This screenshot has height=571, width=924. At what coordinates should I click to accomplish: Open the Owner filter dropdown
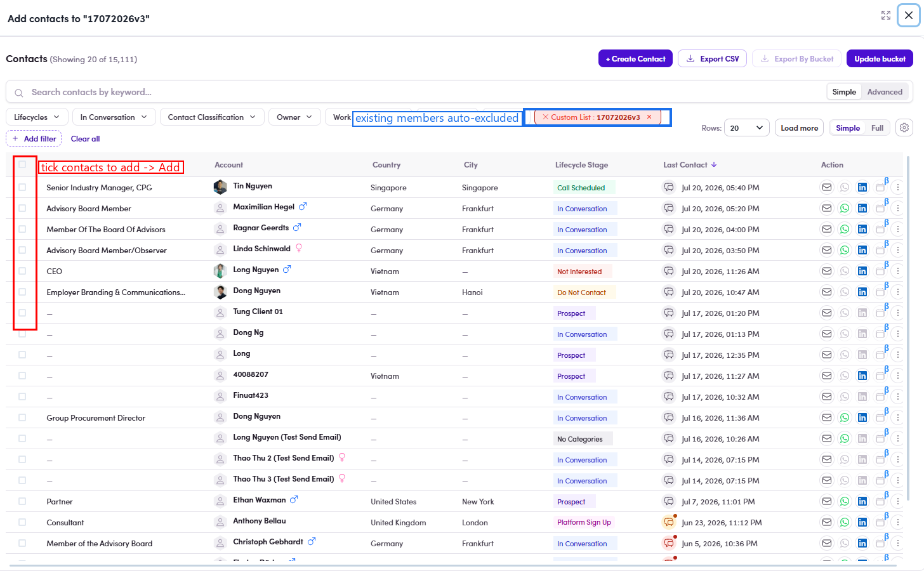pos(294,117)
